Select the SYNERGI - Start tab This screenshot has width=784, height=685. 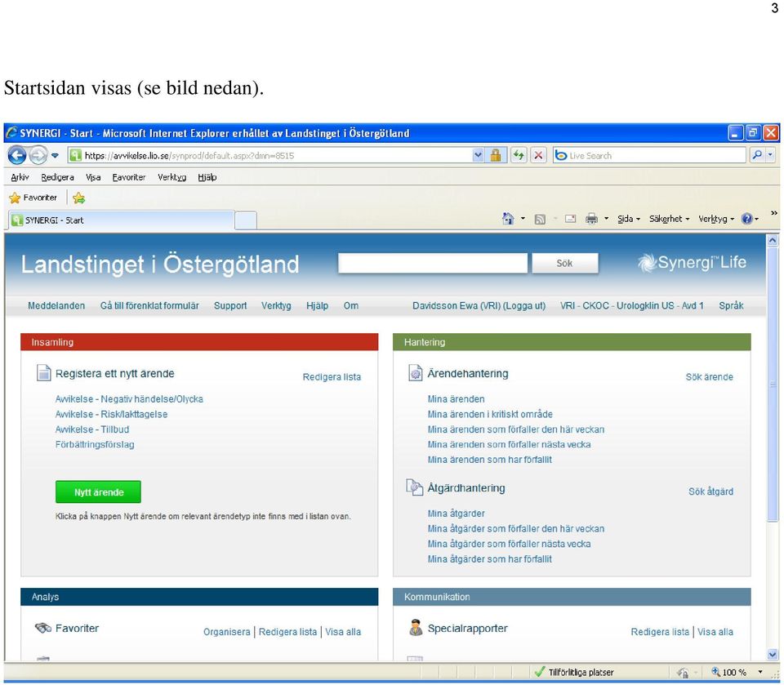121,220
